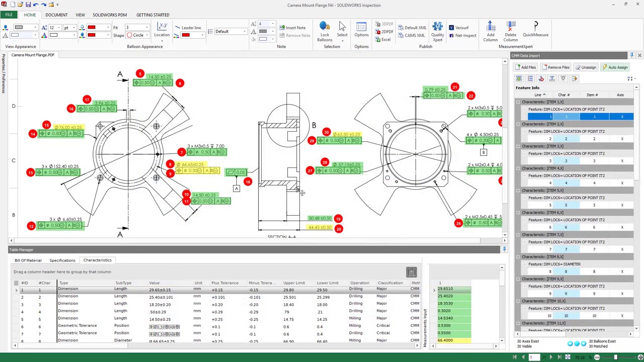
Task: Click the Auto Assign button
Action: 615,67
